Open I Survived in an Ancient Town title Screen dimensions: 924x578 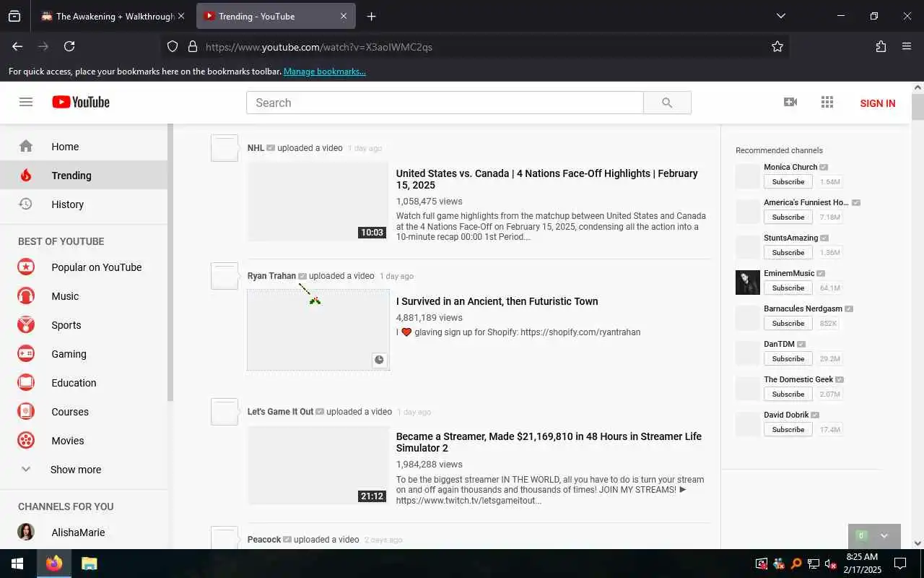click(x=497, y=301)
